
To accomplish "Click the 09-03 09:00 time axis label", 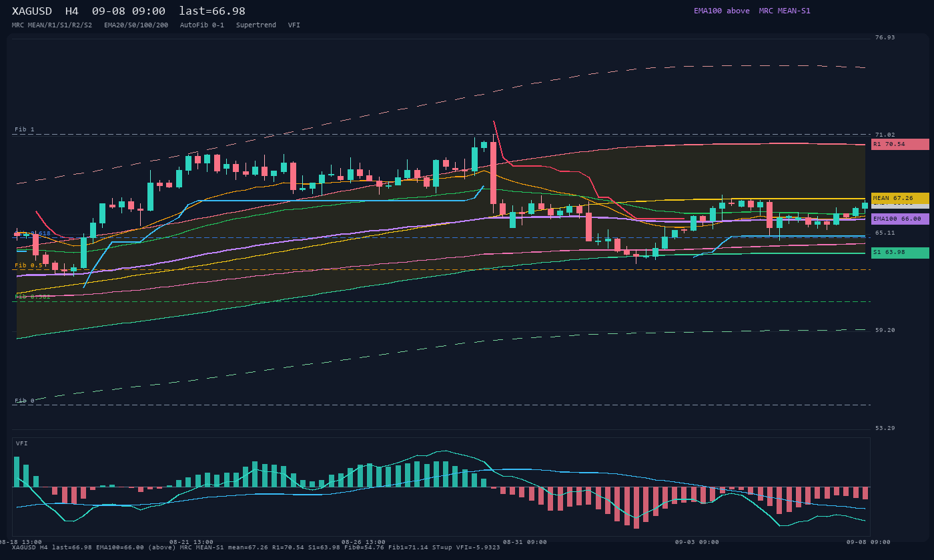I will click(x=697, y=542).
